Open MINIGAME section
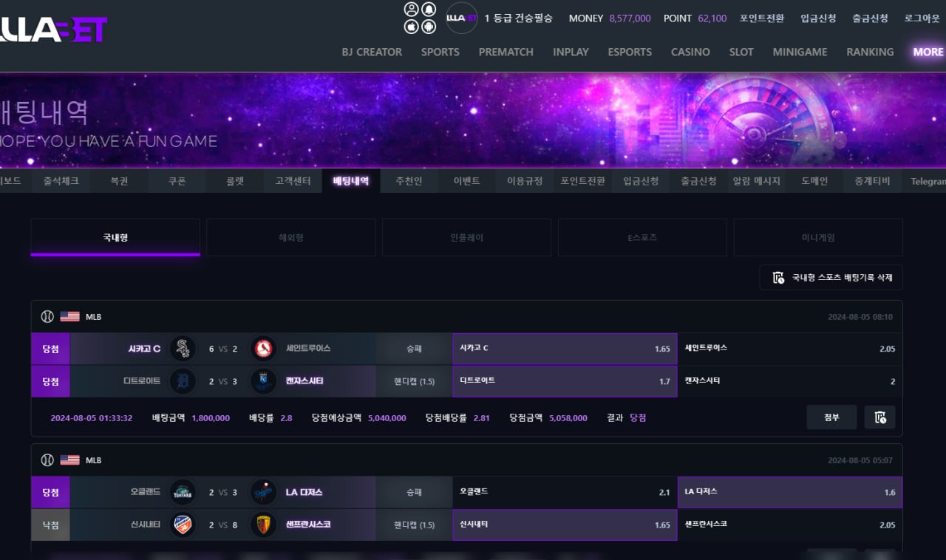Image resolution: width=946 pixels, height=560 pixels. (x=800, y=52)
